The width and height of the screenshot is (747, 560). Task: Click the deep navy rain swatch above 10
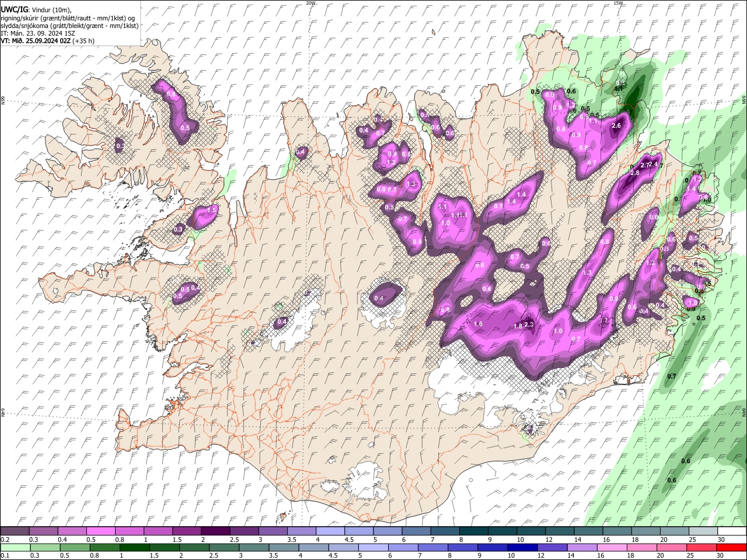[x=522, y=547]
